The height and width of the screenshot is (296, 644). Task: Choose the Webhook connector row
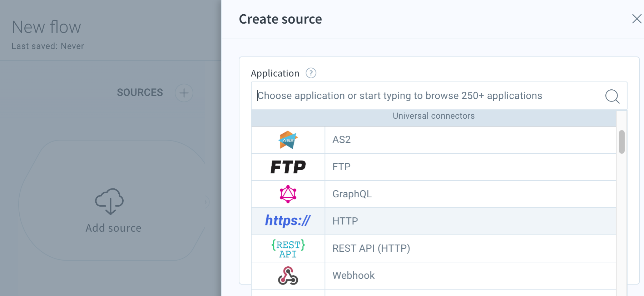click(434, 276)
